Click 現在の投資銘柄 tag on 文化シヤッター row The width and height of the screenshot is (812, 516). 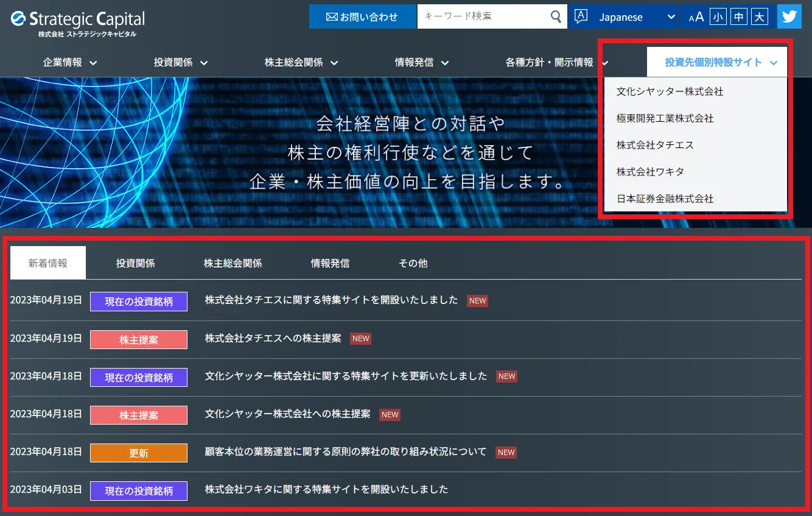tap(139, 377)
